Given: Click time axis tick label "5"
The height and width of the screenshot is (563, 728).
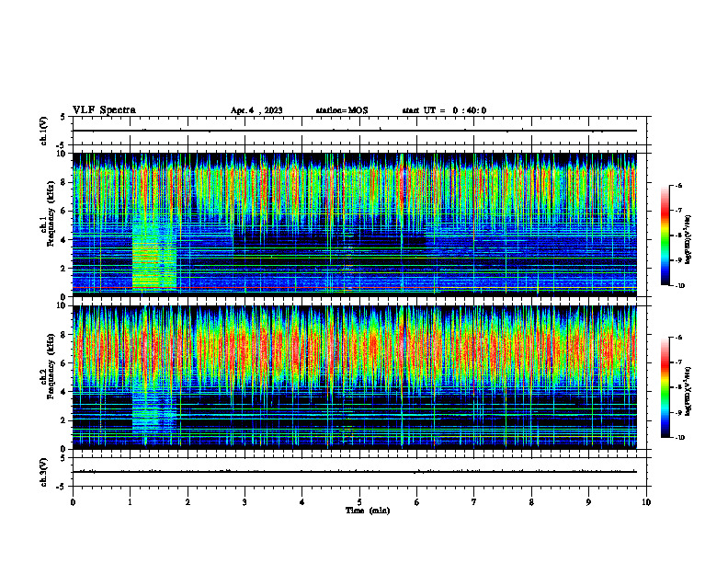Looking at the screenshot, I should 359,502.
